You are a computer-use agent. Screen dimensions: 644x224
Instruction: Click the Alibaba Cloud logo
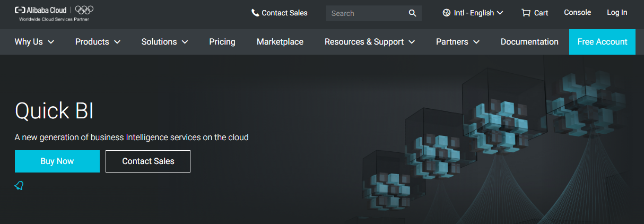coord(40,10)
